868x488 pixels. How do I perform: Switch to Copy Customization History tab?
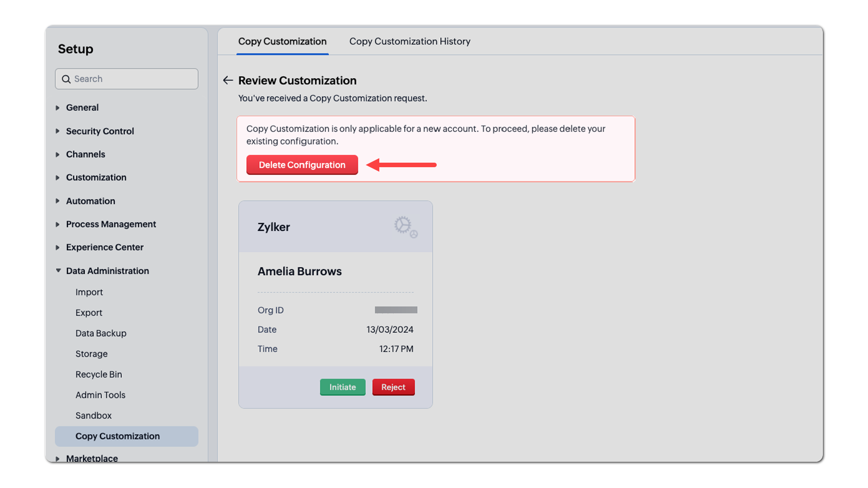point(410,42)
